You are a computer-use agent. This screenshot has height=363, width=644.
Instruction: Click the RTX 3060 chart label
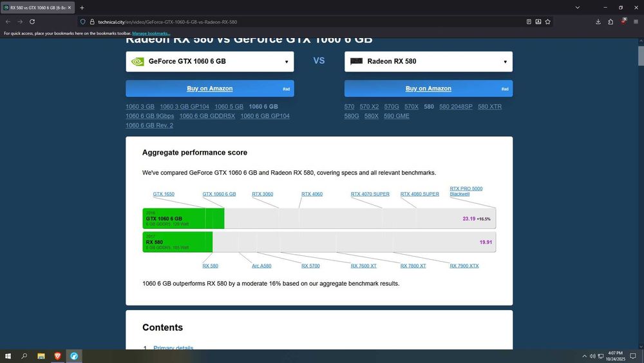pos(263,194)
